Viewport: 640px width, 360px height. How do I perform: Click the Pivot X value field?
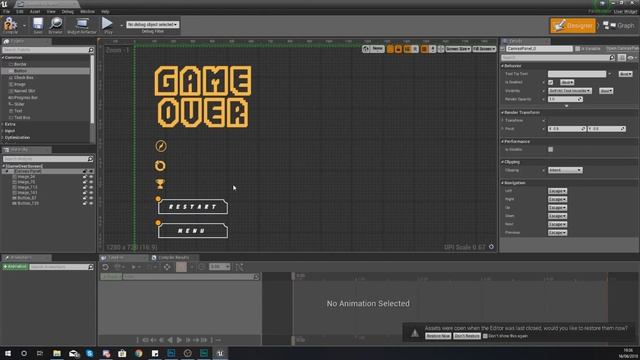click(567, 129)
